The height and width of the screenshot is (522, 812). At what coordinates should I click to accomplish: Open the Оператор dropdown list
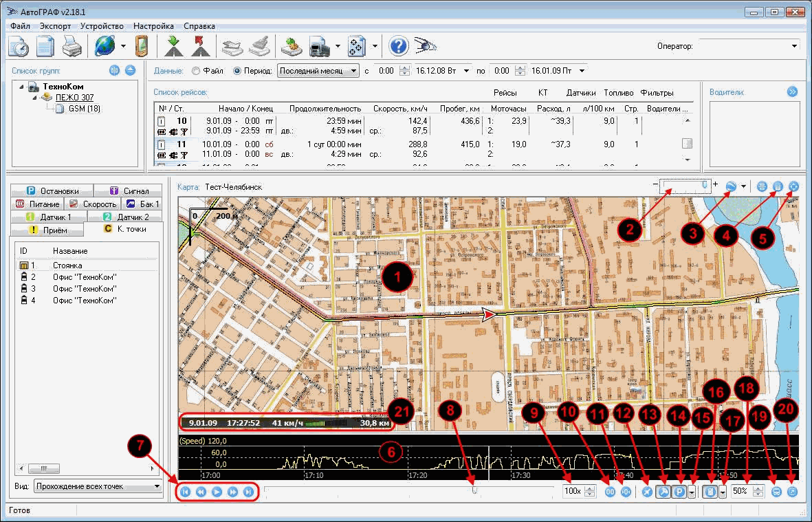794,46
